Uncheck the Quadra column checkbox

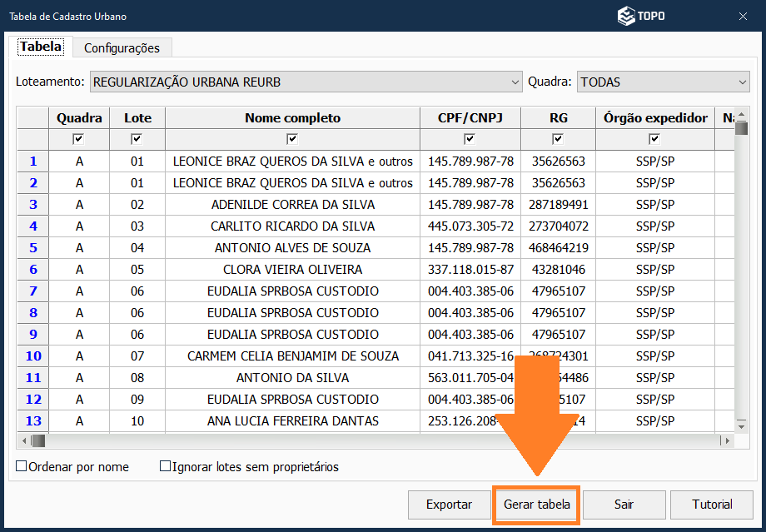(79, 139)
